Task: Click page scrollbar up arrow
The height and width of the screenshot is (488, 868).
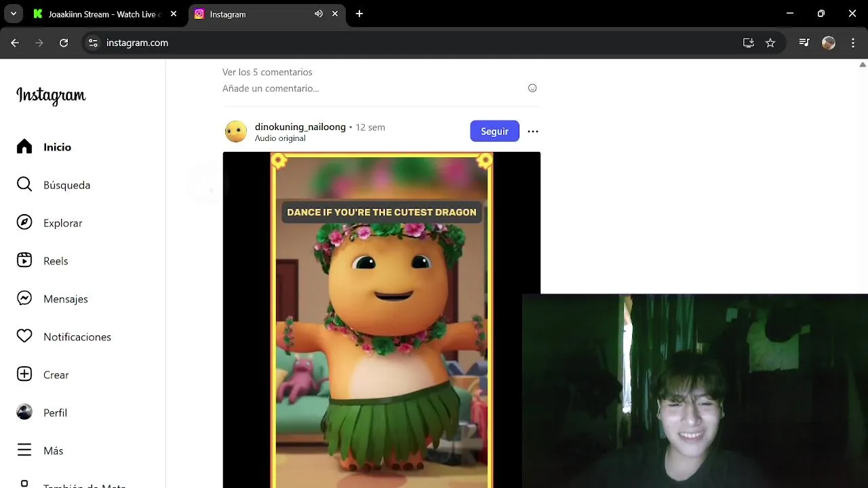Action: point(863,64)
